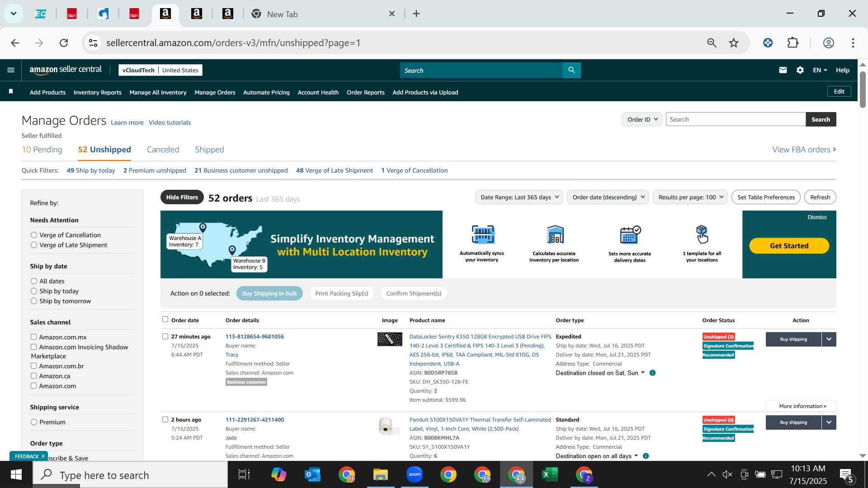868x488 pixels.
Task: Tick the select-all orders checkbox
Action: [165, 319]
